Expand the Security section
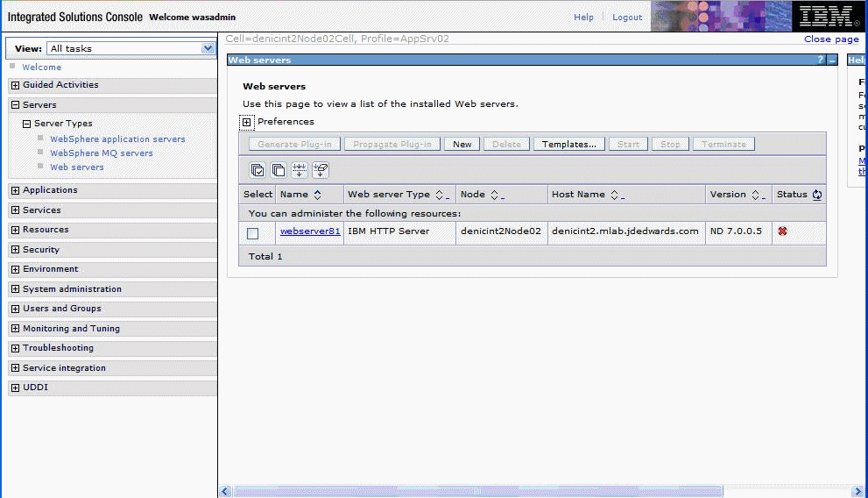The width and height of the screenshot is (868, 498). point(16,250)
